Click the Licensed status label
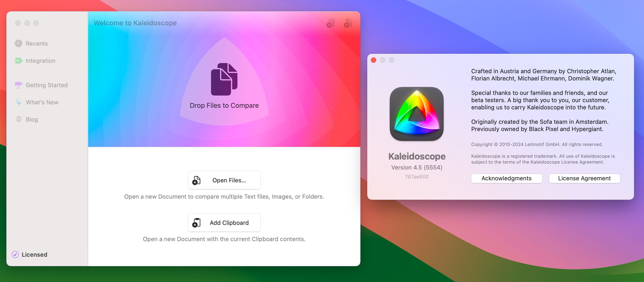This screenshot has width=644, height=282. [34, 254]
